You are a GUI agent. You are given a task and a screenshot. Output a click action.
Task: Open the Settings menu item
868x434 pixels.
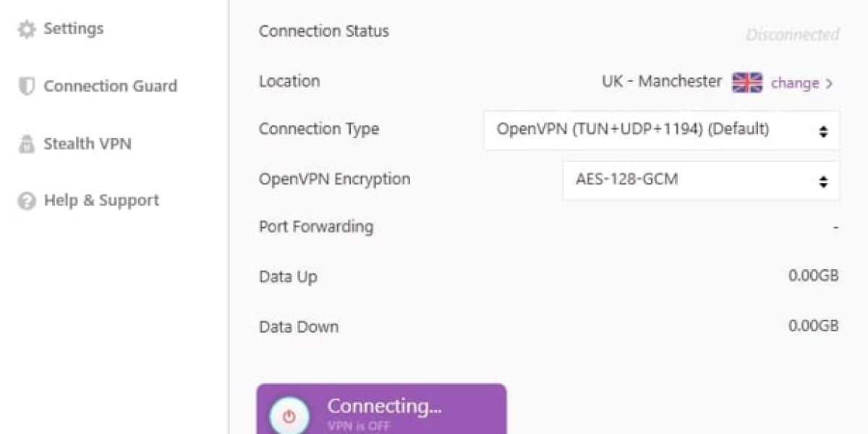coord(73,29)
